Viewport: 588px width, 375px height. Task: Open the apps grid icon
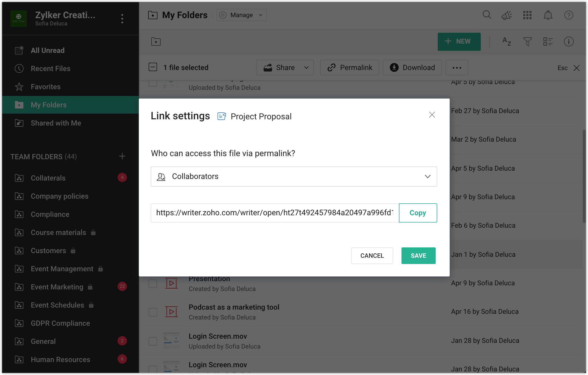click(527, 15)
